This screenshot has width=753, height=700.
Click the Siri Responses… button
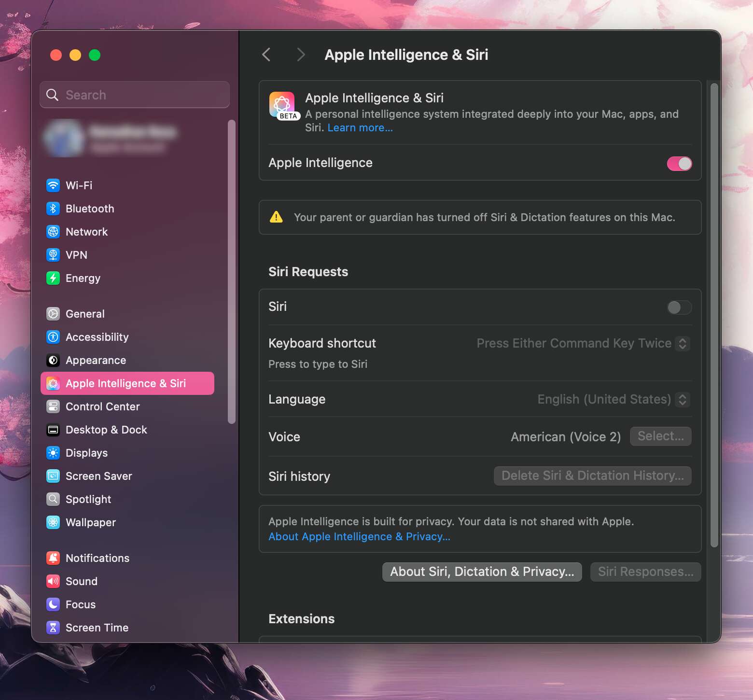pyautogui.click(x=645, y=572)
